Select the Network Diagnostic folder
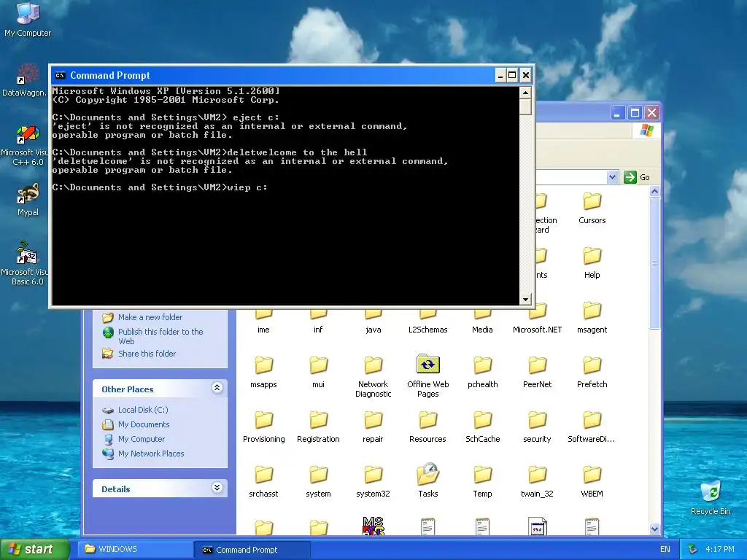Image resolution: width=747 pixels, height=560 pixels. pos(373,377)
